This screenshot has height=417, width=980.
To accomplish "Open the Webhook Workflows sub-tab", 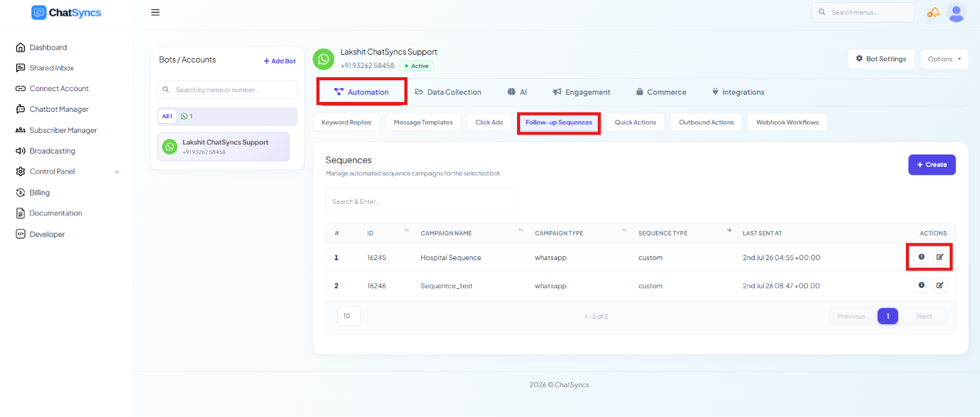I will click(787, 122).
